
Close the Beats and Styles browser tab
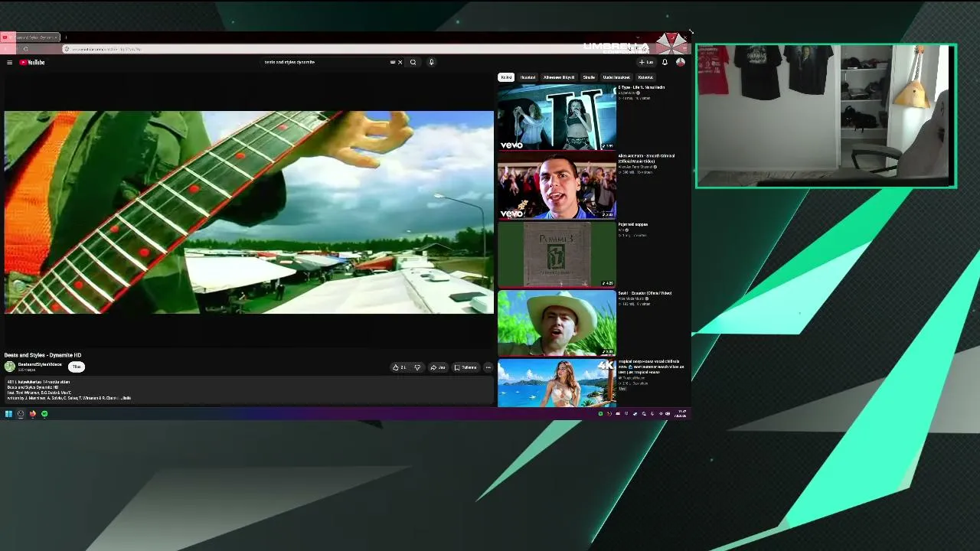click(x=56, y=37)
